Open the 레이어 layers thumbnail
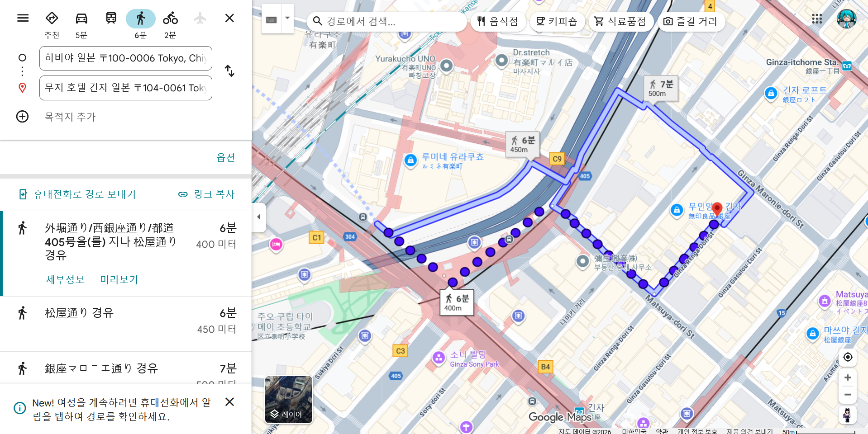Viewport: 868px width, 434px height. pos(289,400)
